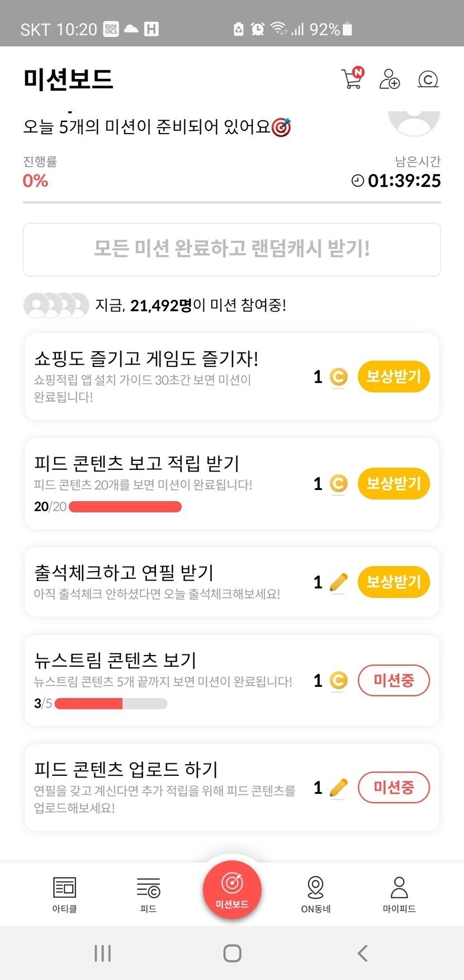Claim pencil reward for 출석체크 mission

pyautogui.click(x=394, y=582)
